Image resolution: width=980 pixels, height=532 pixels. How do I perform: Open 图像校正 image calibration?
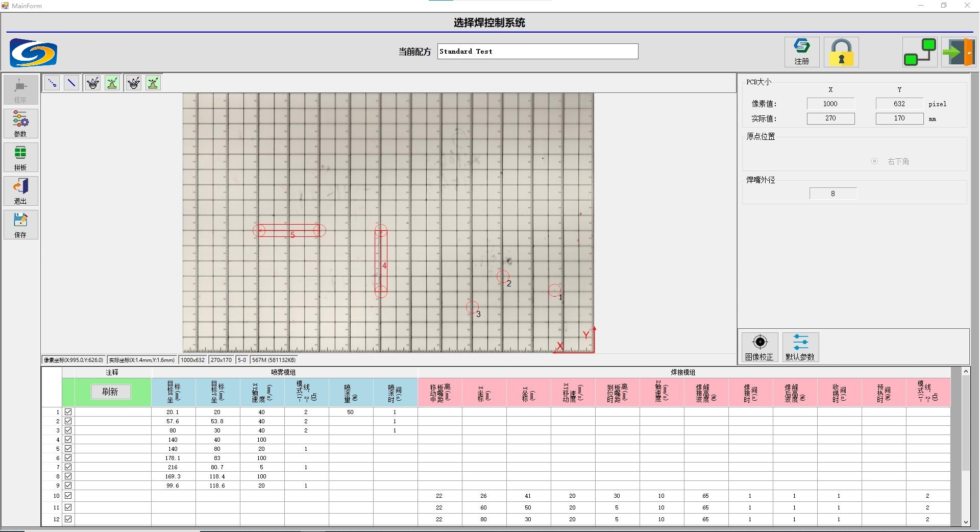pos(759,347)
